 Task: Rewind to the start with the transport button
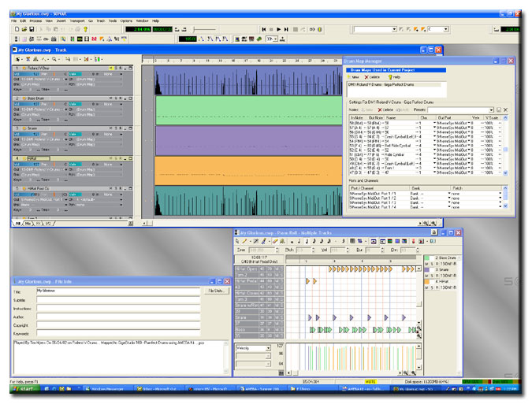tap(264, 29)
